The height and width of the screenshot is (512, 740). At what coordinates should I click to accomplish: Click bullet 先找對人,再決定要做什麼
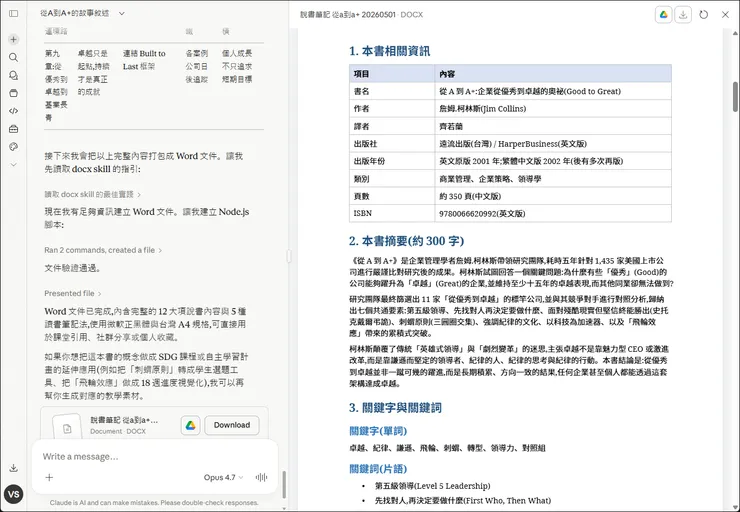pos(462,500)
